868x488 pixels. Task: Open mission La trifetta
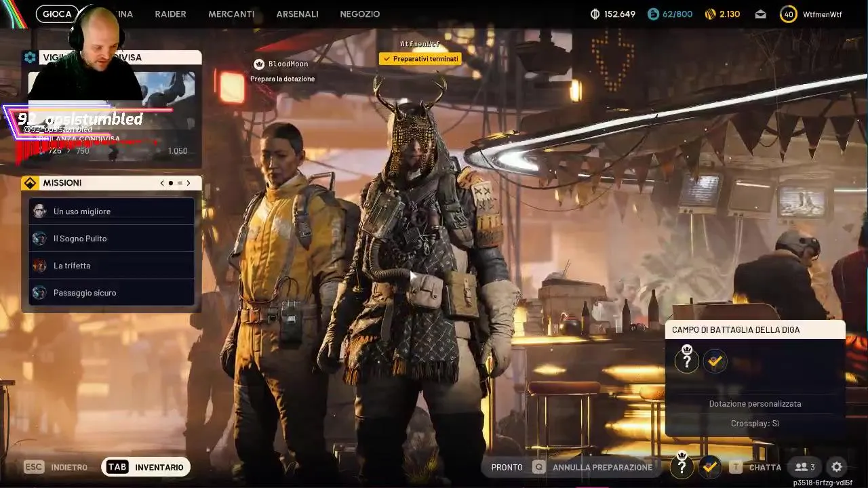click(111, 266)
